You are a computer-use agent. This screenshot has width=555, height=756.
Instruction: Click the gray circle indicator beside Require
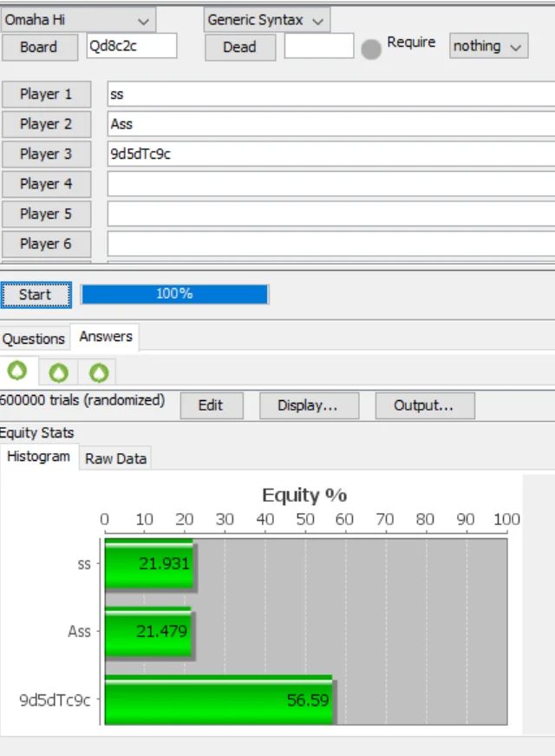tap(371, 49)
